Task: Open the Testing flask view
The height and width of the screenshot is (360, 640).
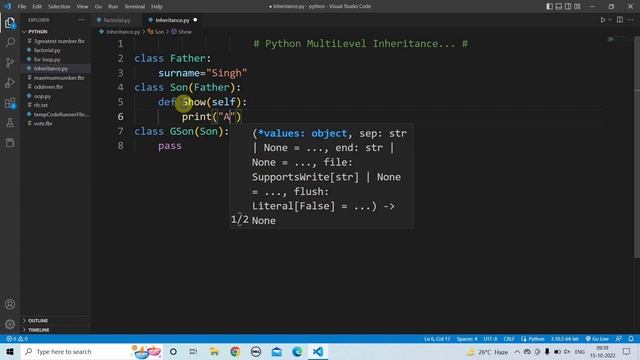Action: click(x=10, y=123)
